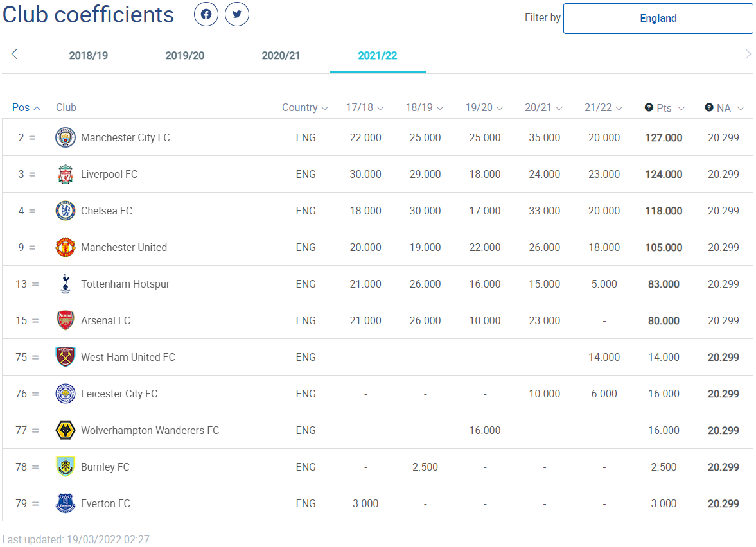
Task: Switch to the 2020/21 season tab
Action: (281, 55)
